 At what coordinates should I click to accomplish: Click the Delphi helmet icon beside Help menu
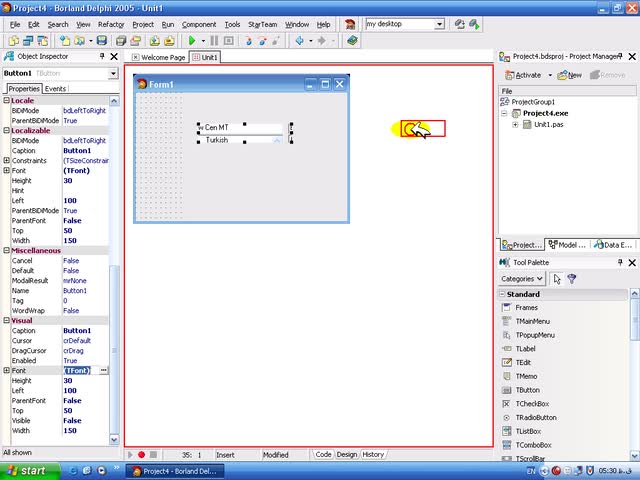pyautogui.click(x=350, y=24)
